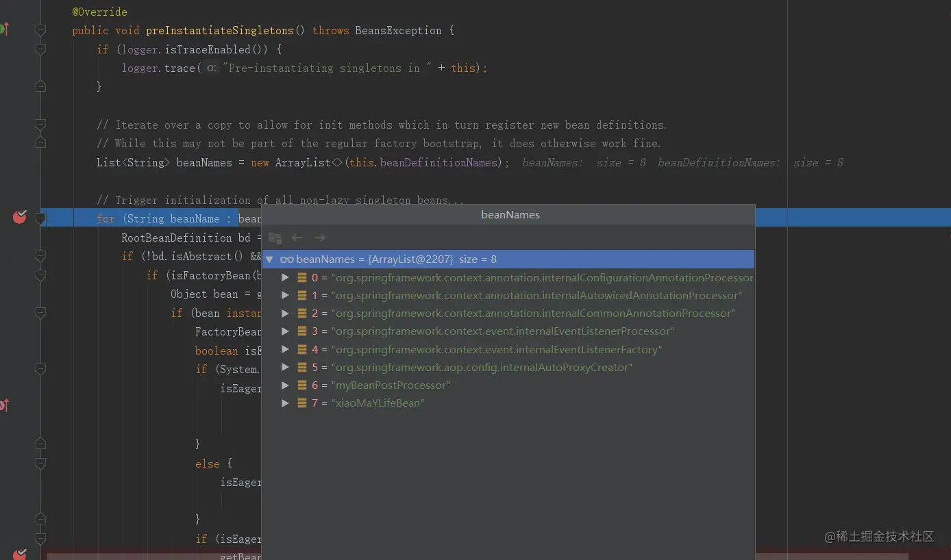Click the @Override annotation
This screenshot has height=560, width=951.
point(100,12)
